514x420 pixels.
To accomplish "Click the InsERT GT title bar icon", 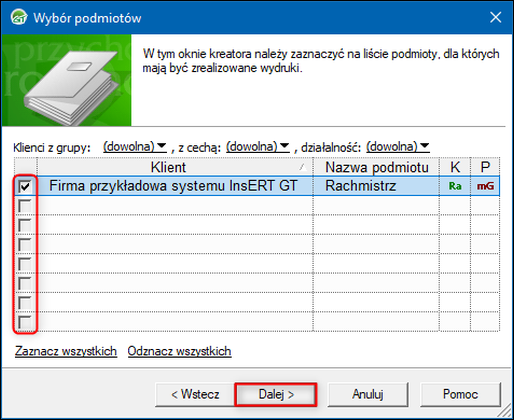I will 19,17.
